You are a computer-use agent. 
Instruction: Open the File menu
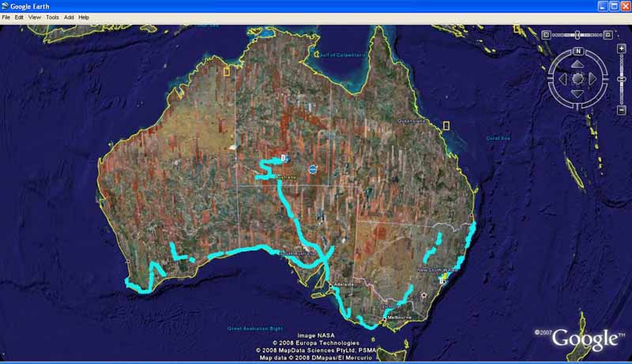click(6, 17)
